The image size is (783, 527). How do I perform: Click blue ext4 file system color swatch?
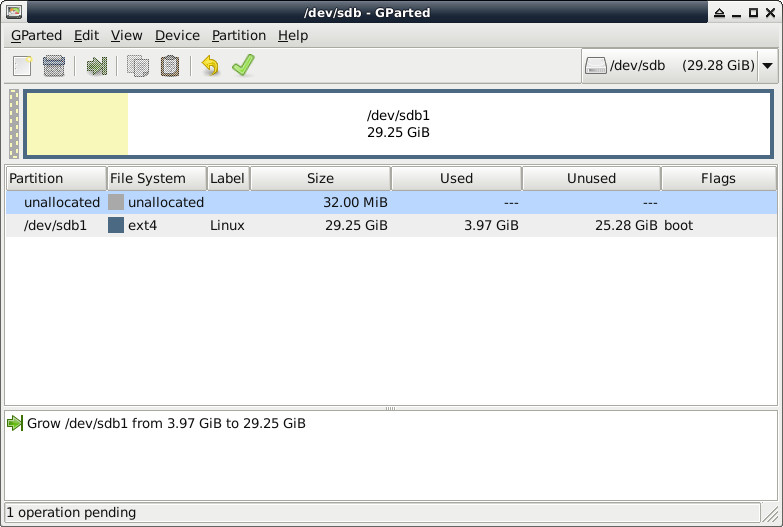116,225
